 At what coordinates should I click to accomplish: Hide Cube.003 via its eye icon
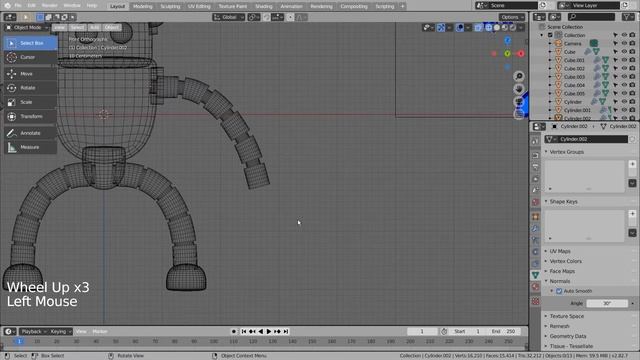click(x=624, y=77)
